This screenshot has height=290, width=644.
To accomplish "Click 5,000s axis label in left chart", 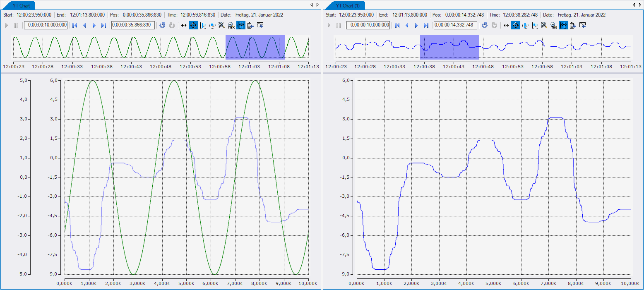I will [186, 283].
